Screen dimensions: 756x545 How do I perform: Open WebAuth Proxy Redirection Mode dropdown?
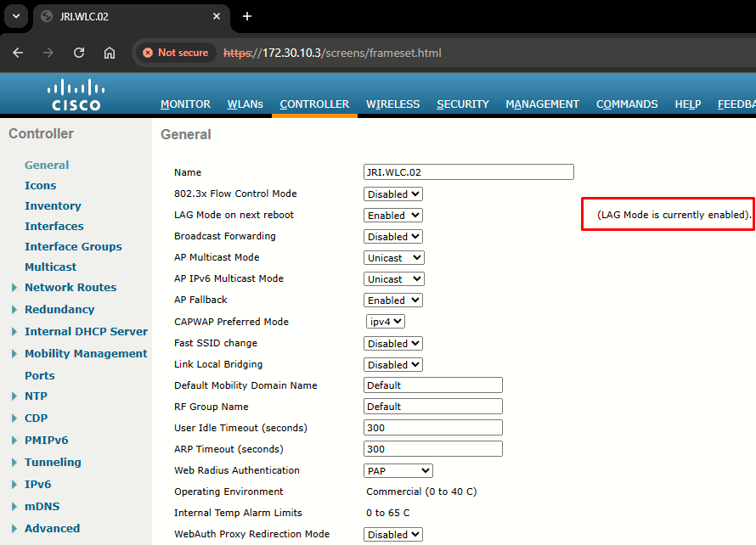393,535
